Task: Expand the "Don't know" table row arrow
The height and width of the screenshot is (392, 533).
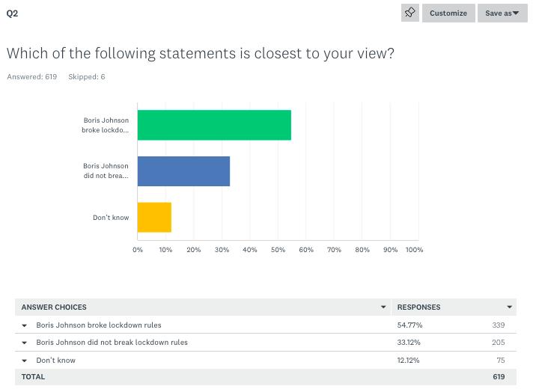Action: [x=24, y=361]
